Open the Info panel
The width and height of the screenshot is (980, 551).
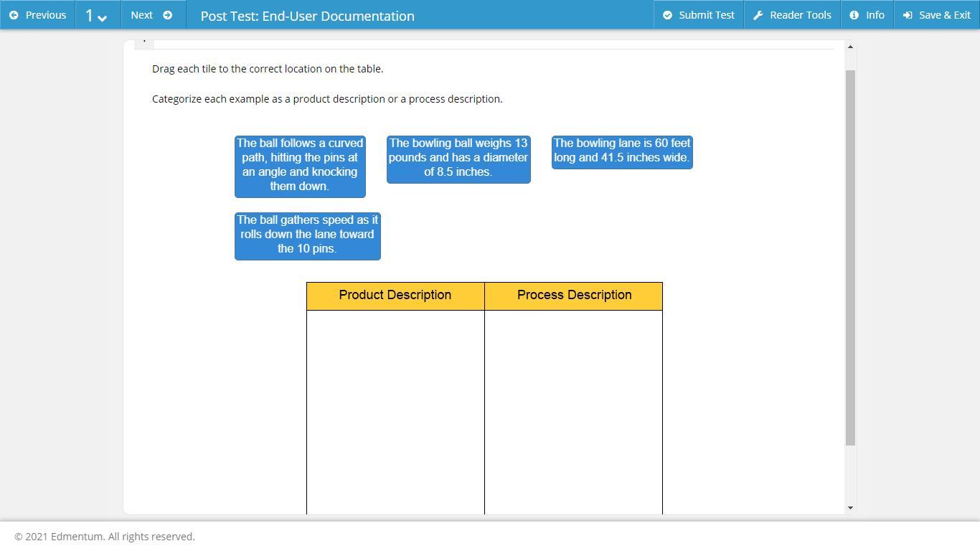[867, 15]
